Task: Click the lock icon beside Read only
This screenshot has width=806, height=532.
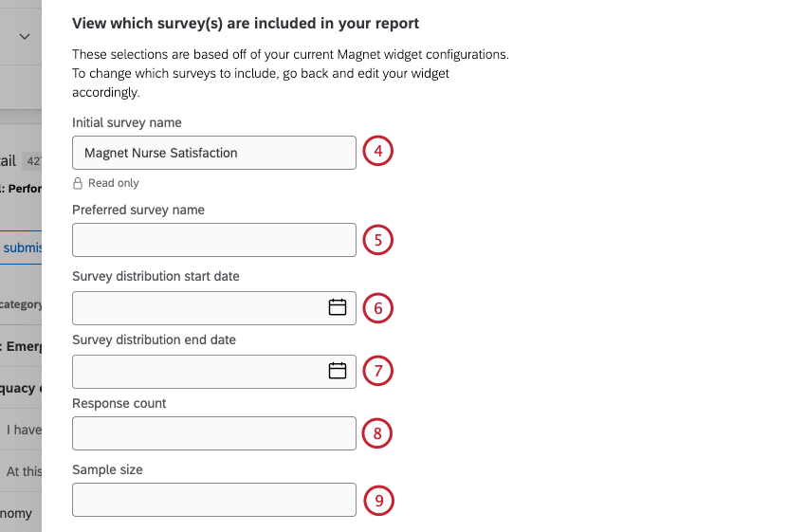Action: coord(78,184)
